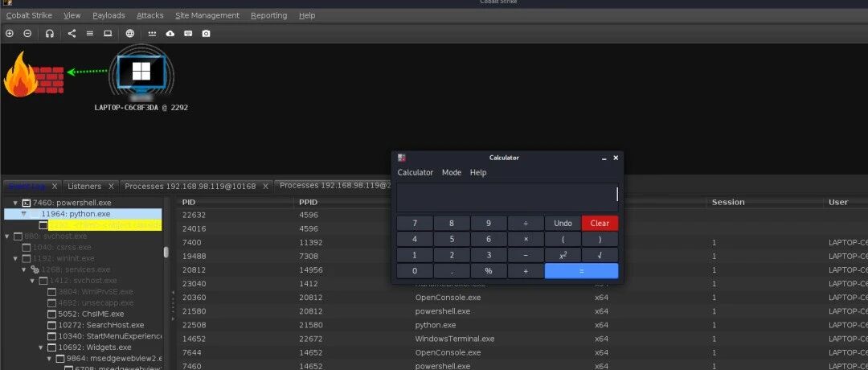The image size is (868, 370).
Task: Click the Calculator window's title bar icon
Action: tap(401, 158)
